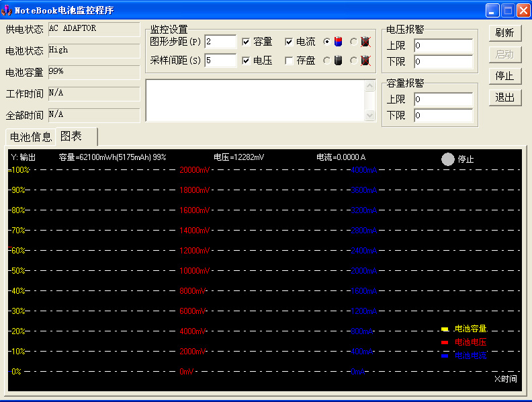Click the blue 电池电流 legend marker
The width and height of the screenshot is (532, 402).
pyautogui.click(x=445, y=356)
